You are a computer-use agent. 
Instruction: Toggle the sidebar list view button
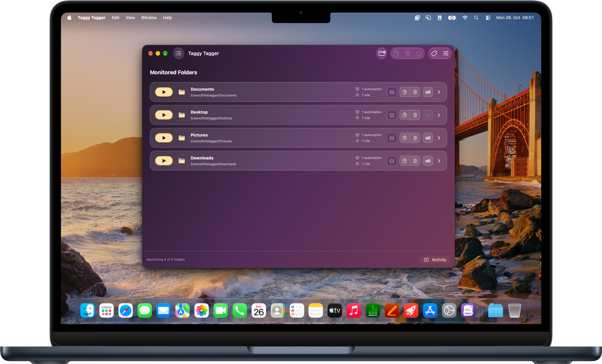[x=178, y=54]
